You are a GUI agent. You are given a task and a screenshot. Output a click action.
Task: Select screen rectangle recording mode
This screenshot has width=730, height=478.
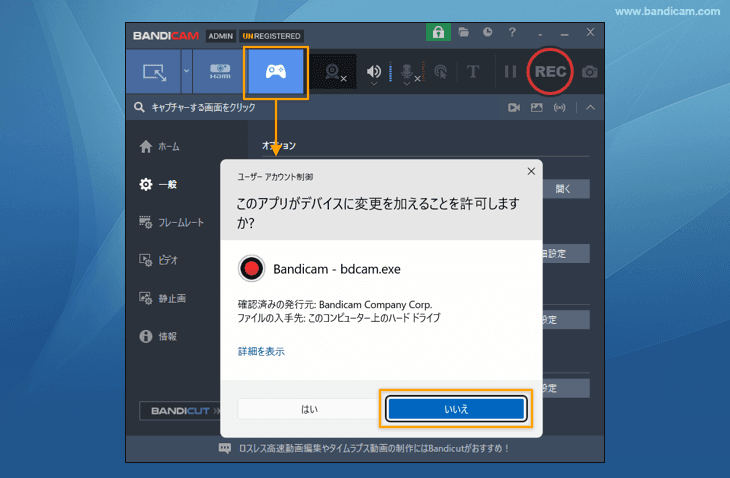click(x=154, y=72)
